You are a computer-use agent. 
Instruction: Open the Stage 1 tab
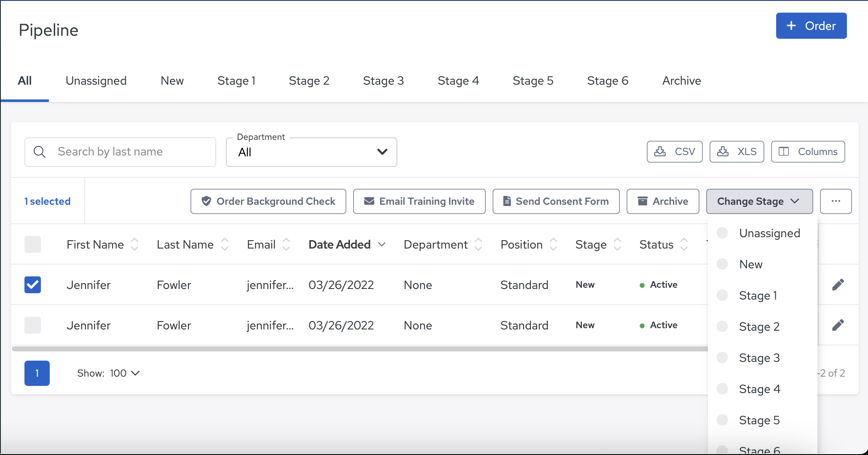236,80
